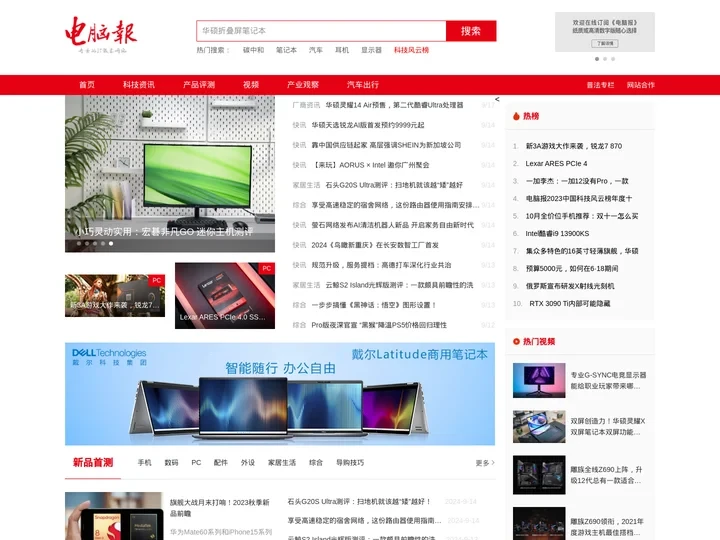The image size is (720, 540).
Task: Select second dot of subscription banner carousel
Action: click(x=605, y=59)
